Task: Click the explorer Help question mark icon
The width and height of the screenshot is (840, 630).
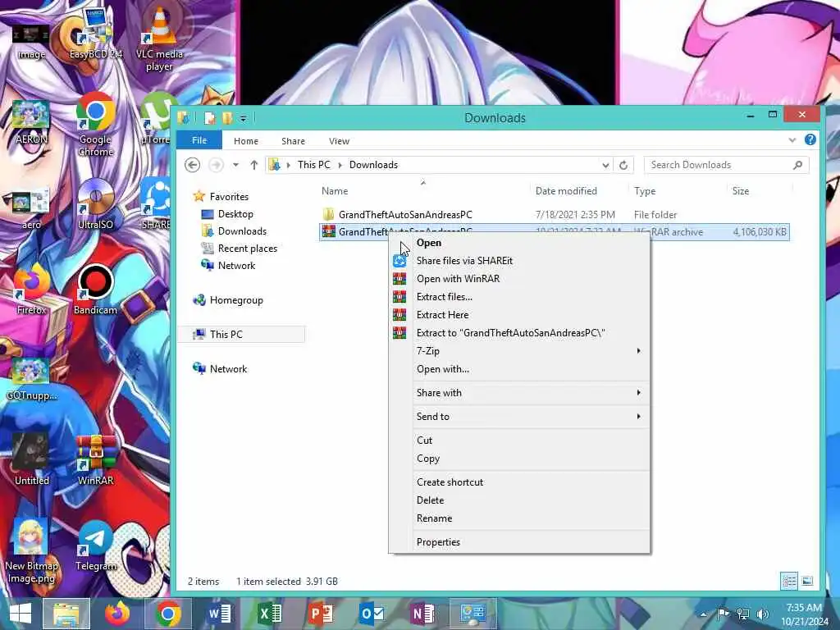Action: 810,139
